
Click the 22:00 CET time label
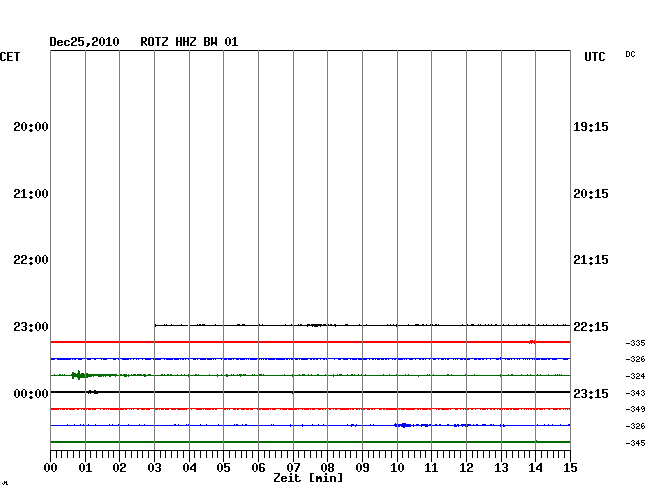pyautogui.click(x=31, y=260)
